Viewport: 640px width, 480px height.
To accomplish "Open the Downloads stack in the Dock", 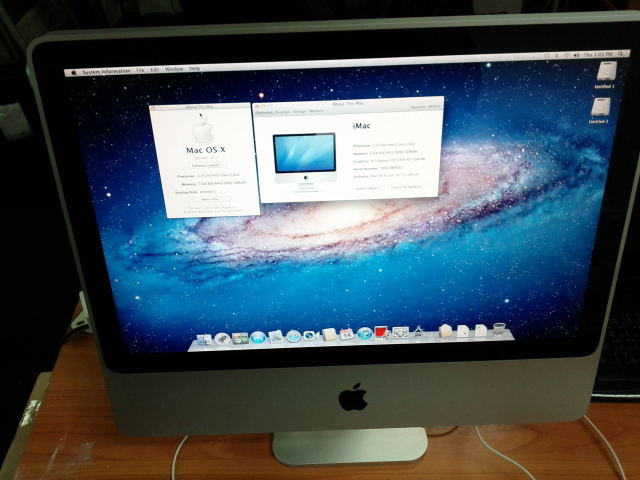I will (480, 330).
